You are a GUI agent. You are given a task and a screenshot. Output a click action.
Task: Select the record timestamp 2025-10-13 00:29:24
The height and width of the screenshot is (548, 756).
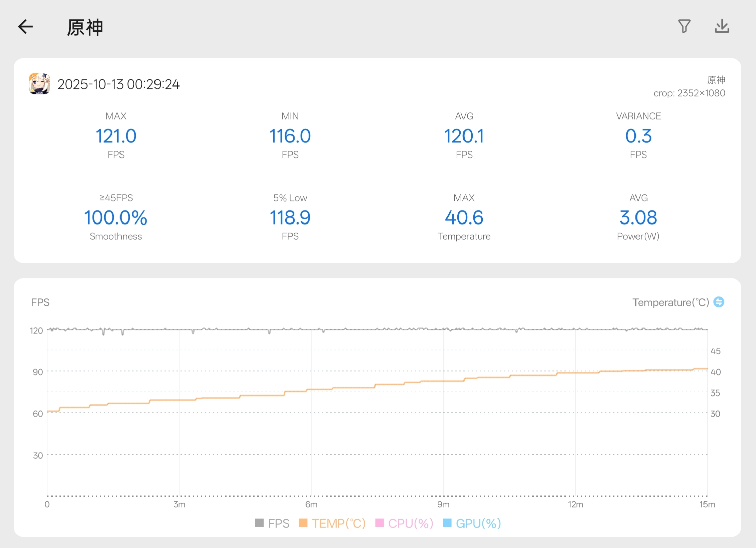pos(118,84)
